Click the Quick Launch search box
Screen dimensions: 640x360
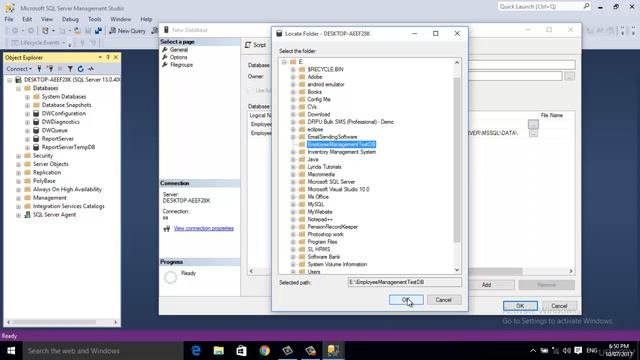(544, 7)
